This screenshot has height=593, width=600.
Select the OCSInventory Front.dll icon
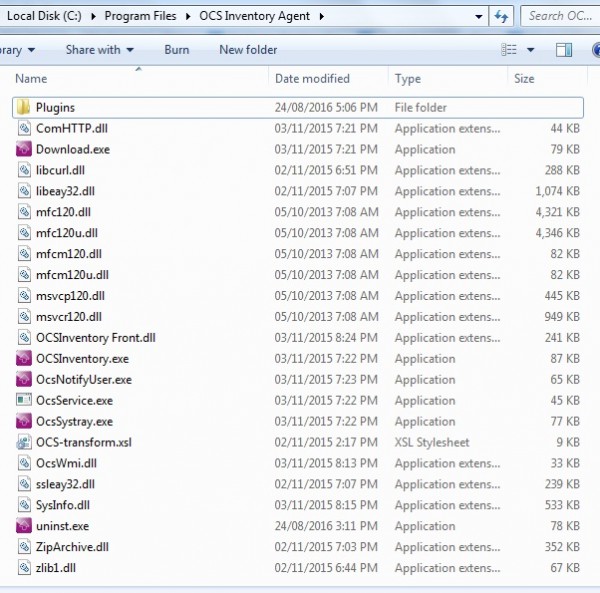[24, 338]
